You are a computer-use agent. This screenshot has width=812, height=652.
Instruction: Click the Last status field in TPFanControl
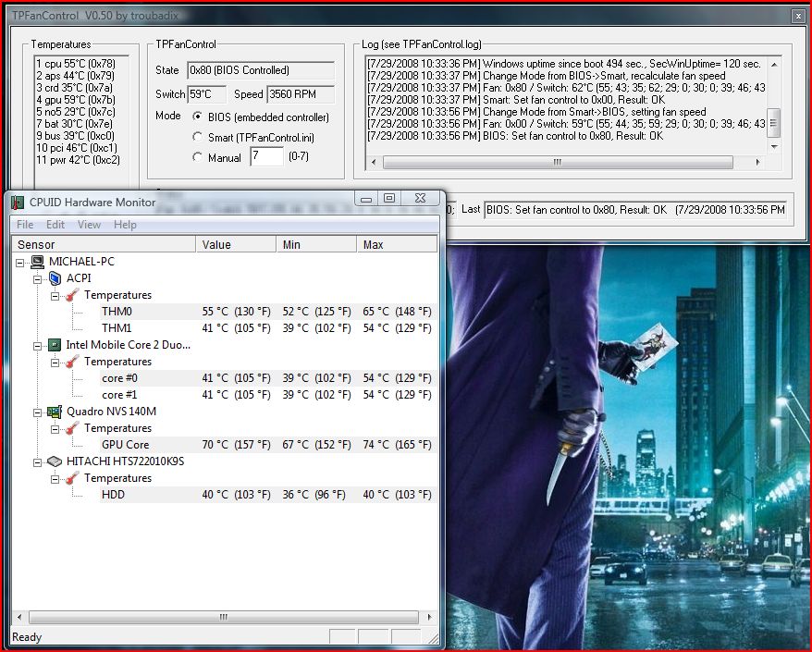coord(635,210)
